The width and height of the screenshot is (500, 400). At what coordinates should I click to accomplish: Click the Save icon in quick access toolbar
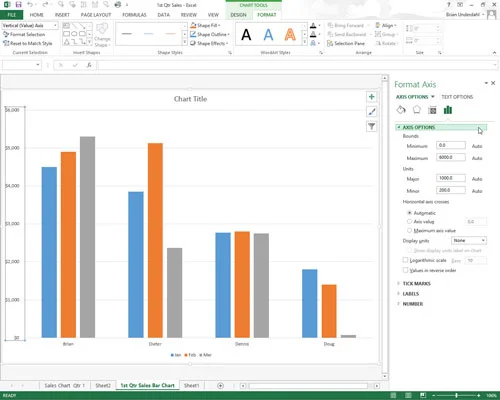[18, 5]
